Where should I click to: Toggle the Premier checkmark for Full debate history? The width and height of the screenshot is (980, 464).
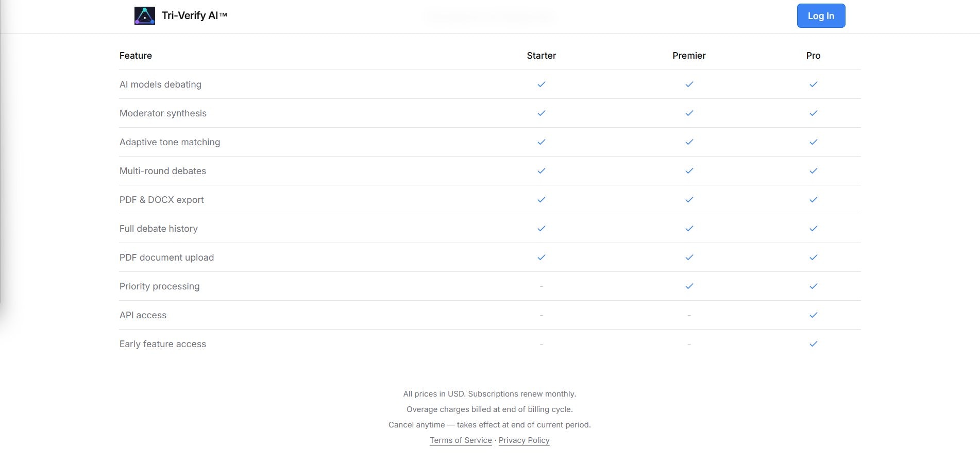coord(689,228)
